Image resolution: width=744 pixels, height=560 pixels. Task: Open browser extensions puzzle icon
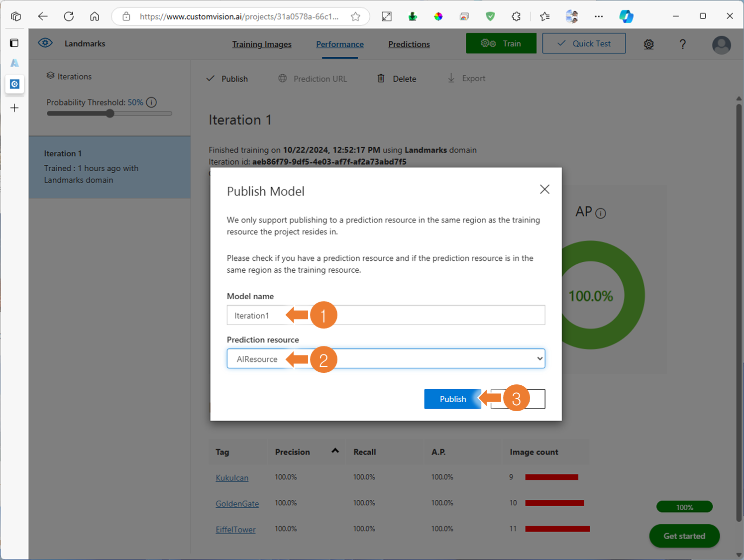[x=516, y=16]
